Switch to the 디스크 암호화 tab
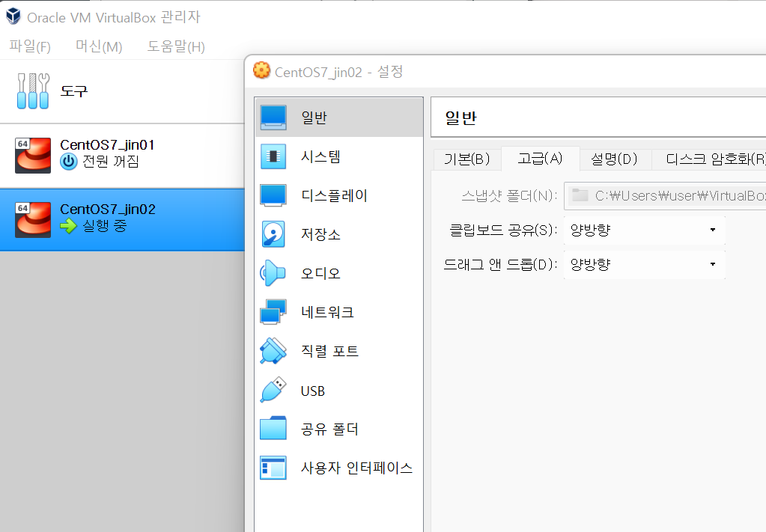The width and height of the screenshot is (766, 532). click(x=709, y=159)
